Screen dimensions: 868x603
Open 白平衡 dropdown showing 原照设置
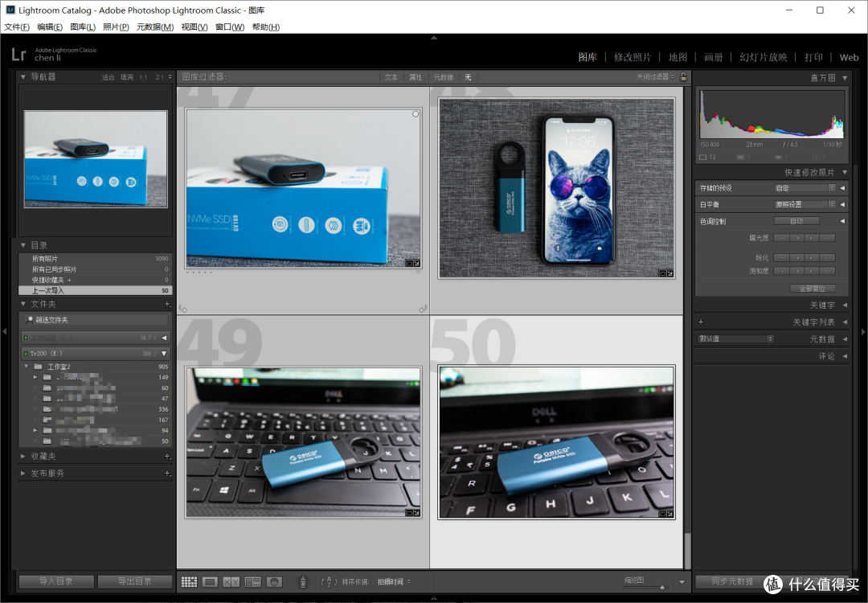pos(805,205)
